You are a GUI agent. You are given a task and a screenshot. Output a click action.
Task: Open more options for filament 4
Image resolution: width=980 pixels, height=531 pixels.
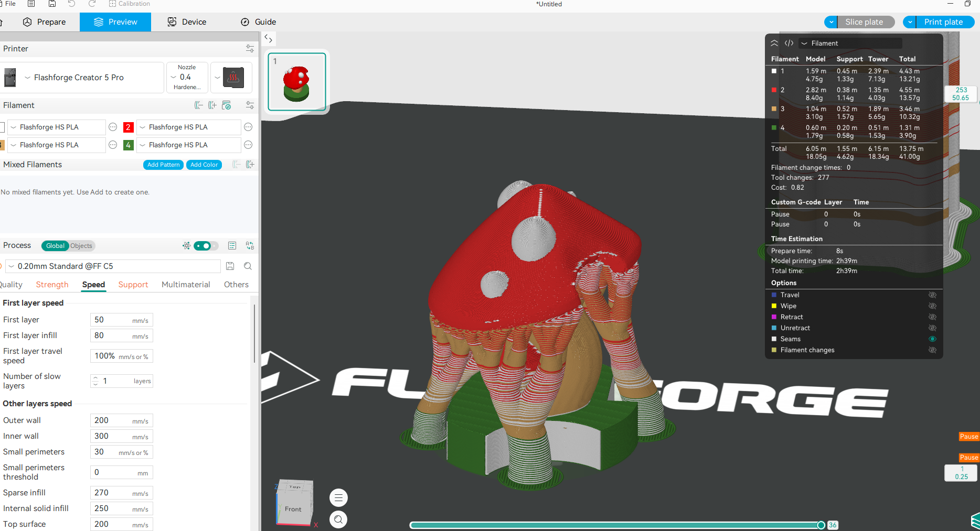click(249, 145)
